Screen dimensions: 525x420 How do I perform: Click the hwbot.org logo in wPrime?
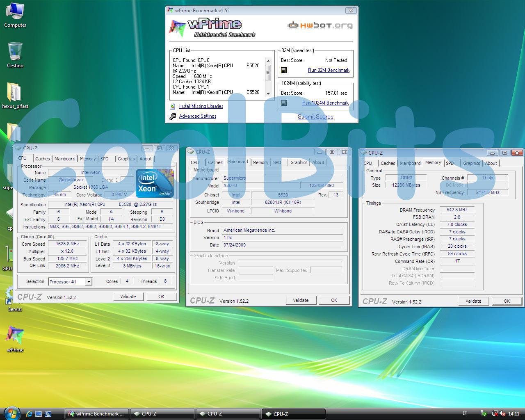(320, 25)
